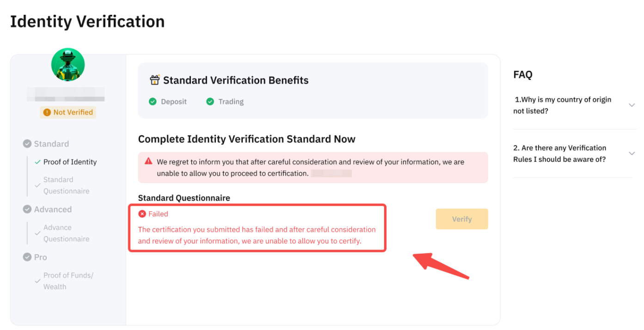Viewport: 644px width, 330px height.
Task: Expand the Verification Rules FAQ chevron
Action: click(x=632, y=153)
